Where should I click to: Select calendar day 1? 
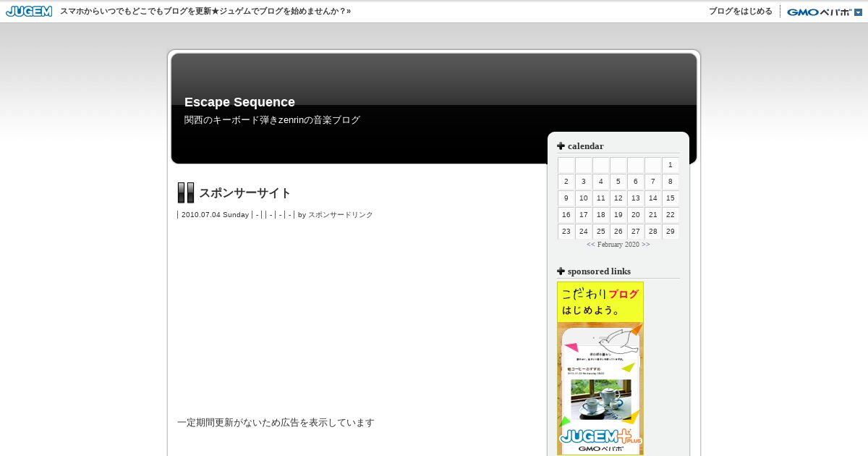[671, 165]
